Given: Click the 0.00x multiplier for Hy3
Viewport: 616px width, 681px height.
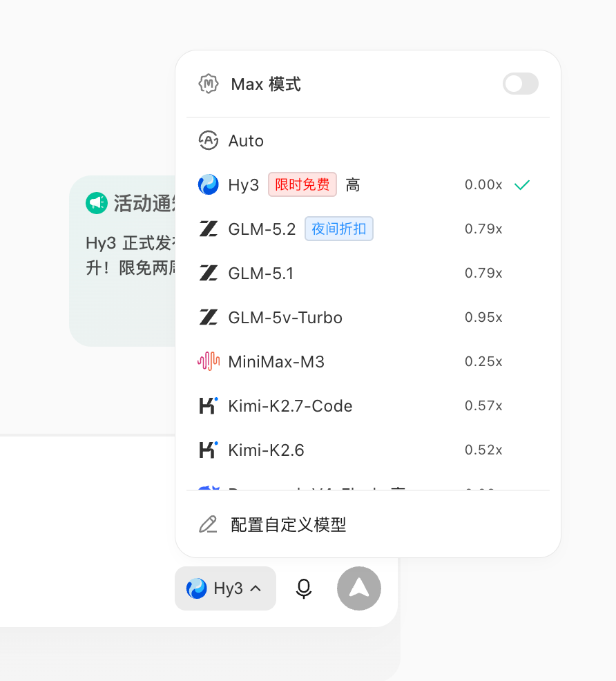Looking at the screenshot, I should pyautogui.click(x=483, y=184).
